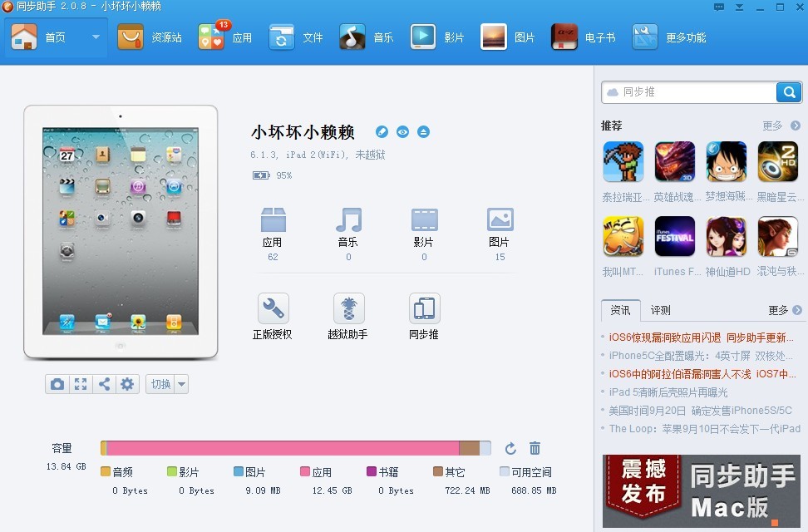Click the trash clean-up icon

pyautogui.click(x=535, y=449)
